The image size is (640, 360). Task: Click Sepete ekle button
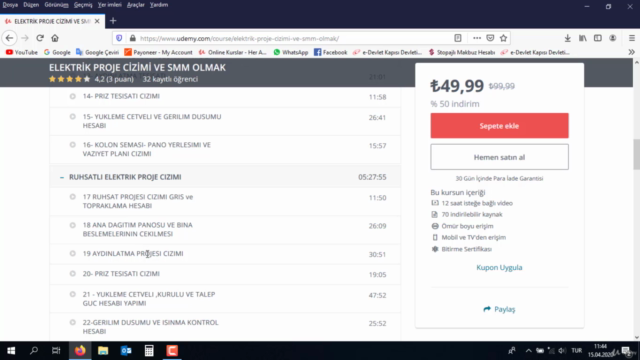tap(499, 126)
